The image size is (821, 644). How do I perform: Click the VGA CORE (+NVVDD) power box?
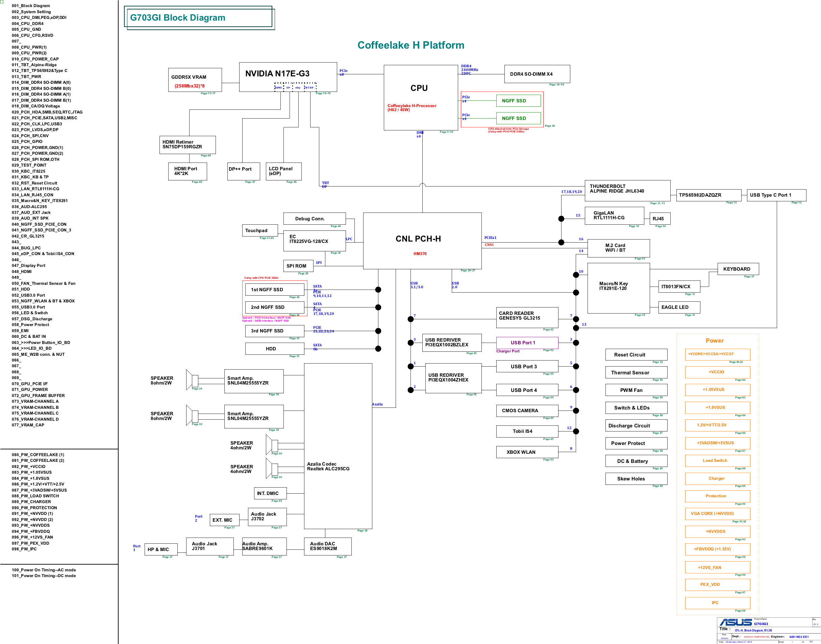tap(717, 514)
